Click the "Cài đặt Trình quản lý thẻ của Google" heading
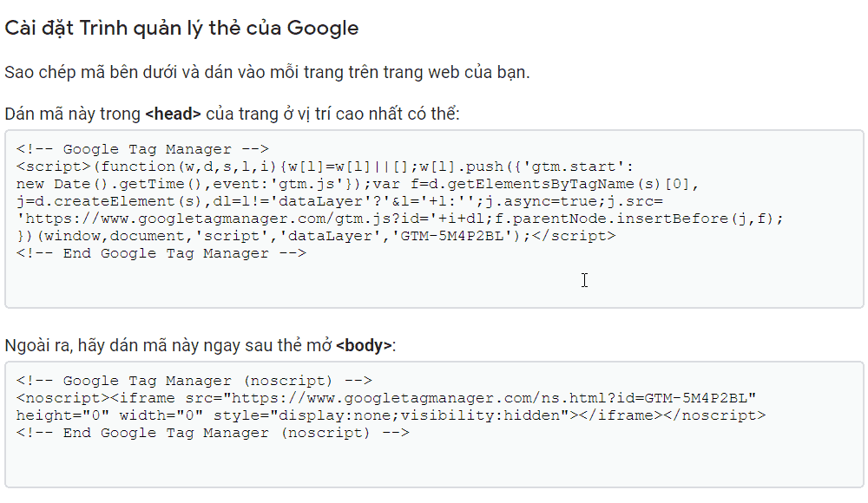Image resolution: width=868 pixels, height=503 pixels. [181, 28]
